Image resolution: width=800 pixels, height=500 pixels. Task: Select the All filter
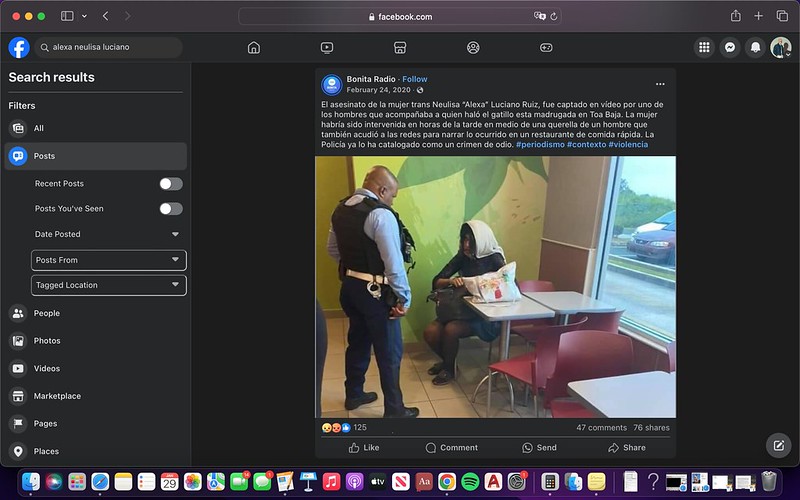tap(95, 128)
